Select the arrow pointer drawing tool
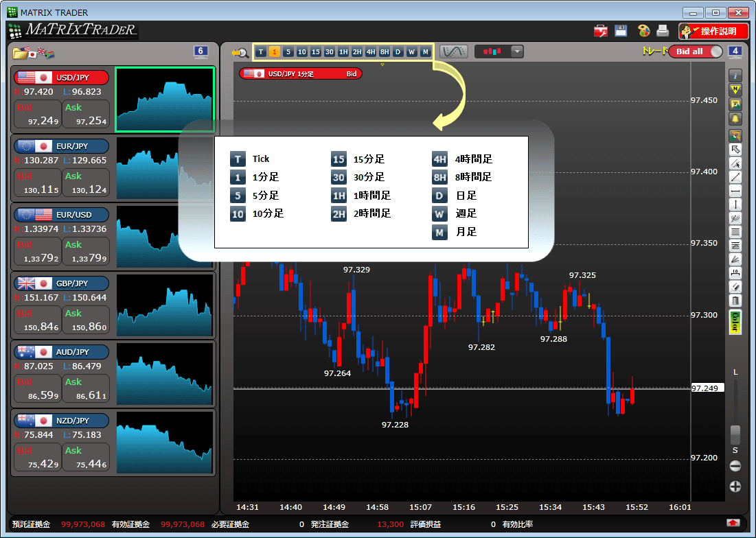Screen dimensions: 756x538 click(735, 150)
